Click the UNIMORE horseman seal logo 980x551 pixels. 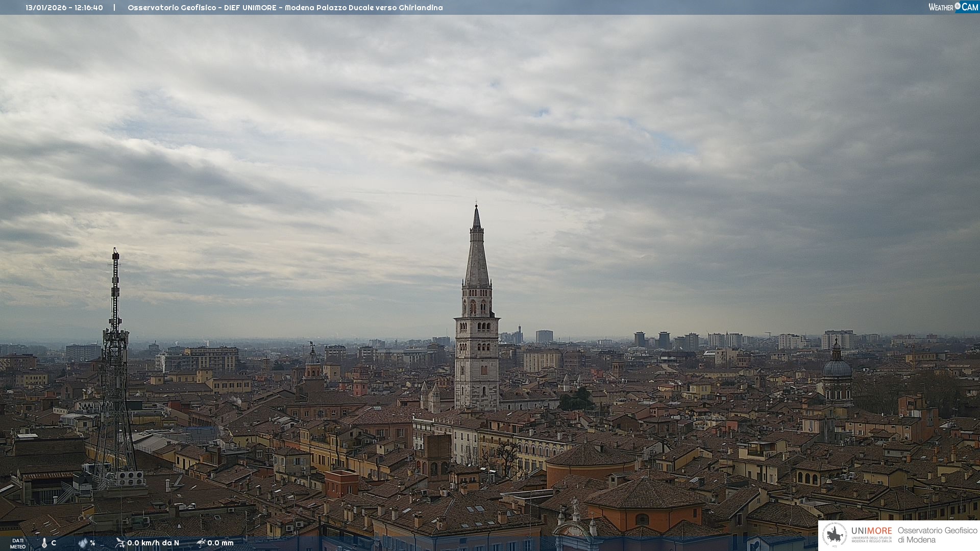(835, 535)
